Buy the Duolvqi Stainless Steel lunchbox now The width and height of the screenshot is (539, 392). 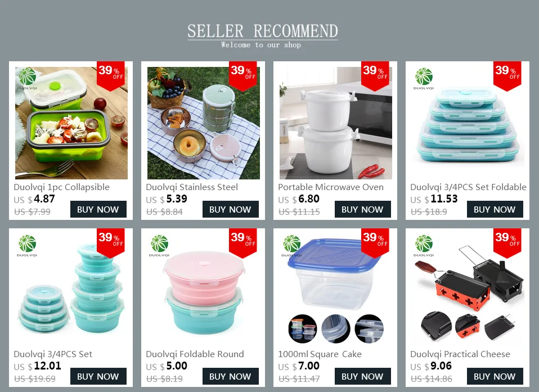click(231, 209)
